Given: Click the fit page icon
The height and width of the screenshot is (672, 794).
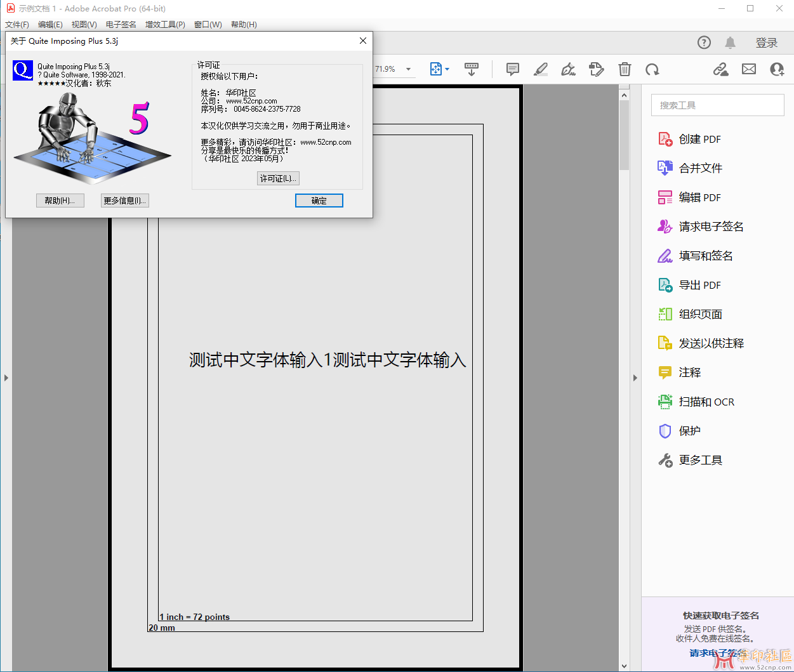Looking at the screenshot, I should 436,69.
